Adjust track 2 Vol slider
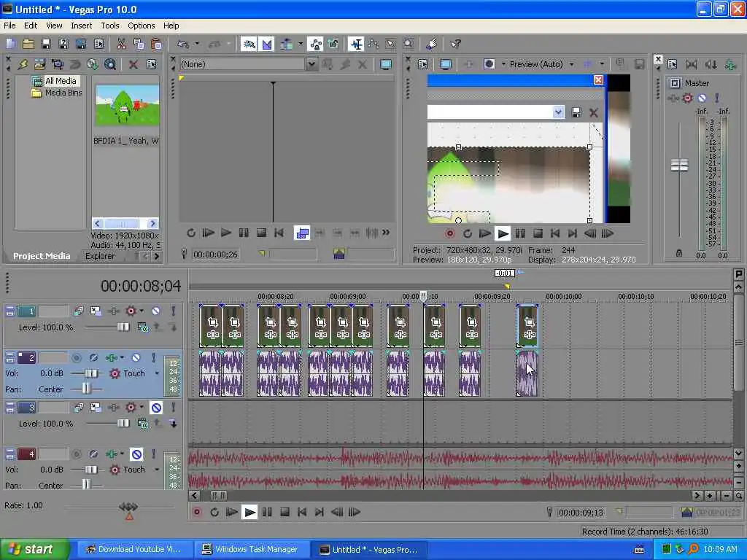This screenshot has height=560, width=747. click(x=91, y=373)
